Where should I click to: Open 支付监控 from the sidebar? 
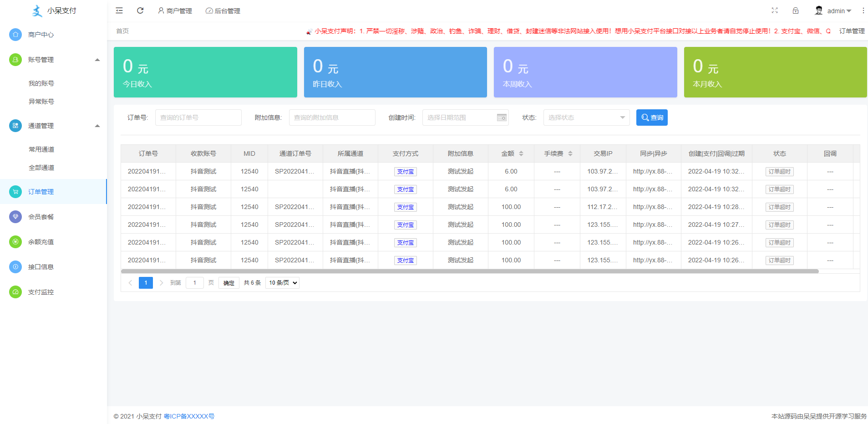point(15,292)
